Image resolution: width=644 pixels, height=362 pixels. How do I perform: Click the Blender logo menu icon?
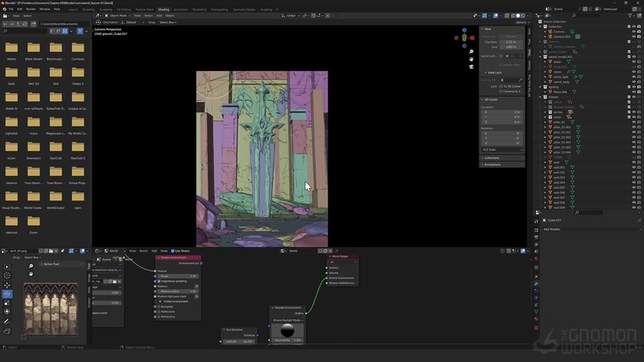click(4, 9)
